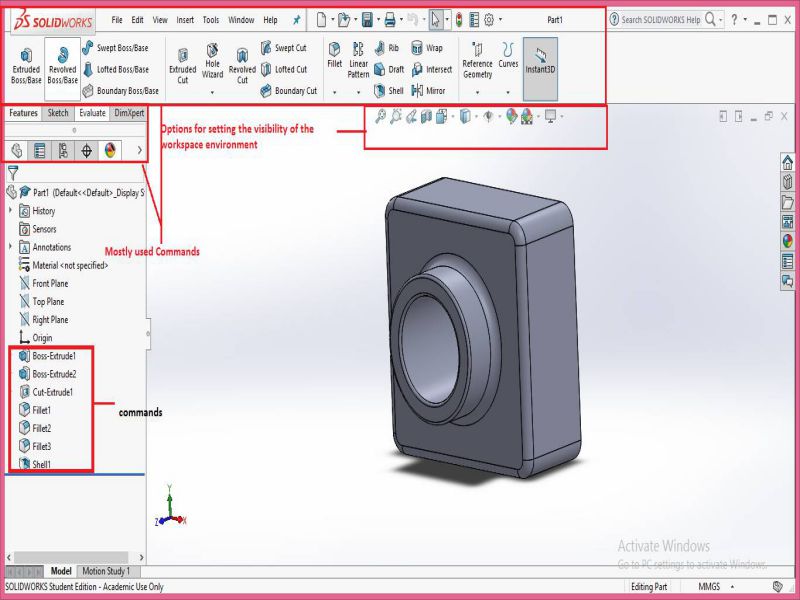
Task: Select Cut-Extrude1 in feature tree
Action: [46, 392]
